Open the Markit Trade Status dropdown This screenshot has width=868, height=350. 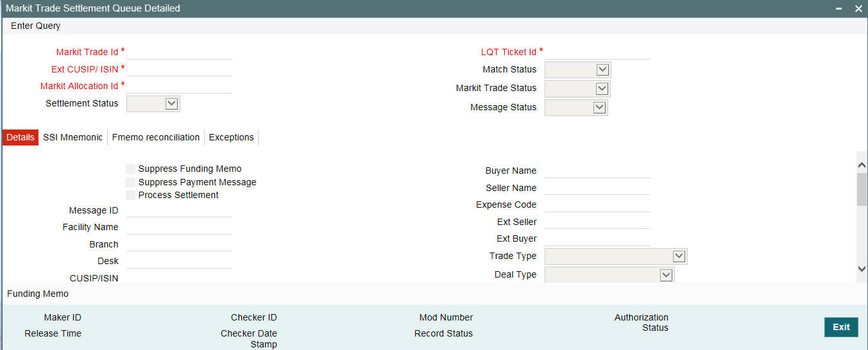point(577,88)
